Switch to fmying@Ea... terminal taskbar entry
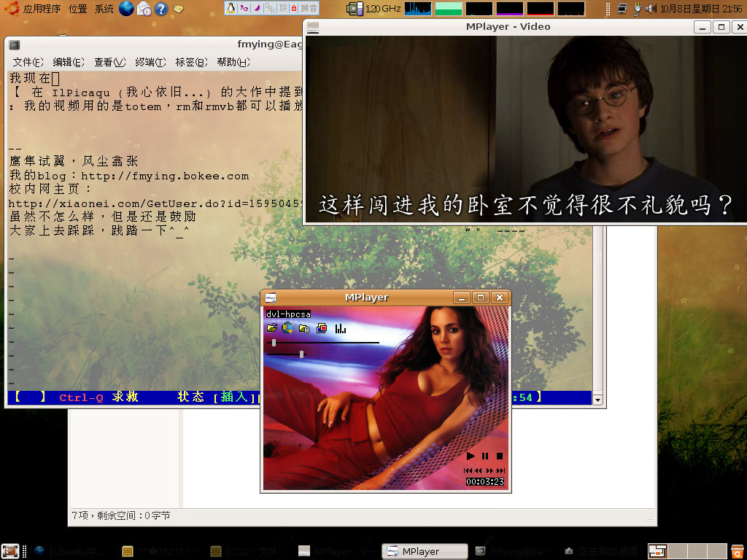 click(514, 551)
